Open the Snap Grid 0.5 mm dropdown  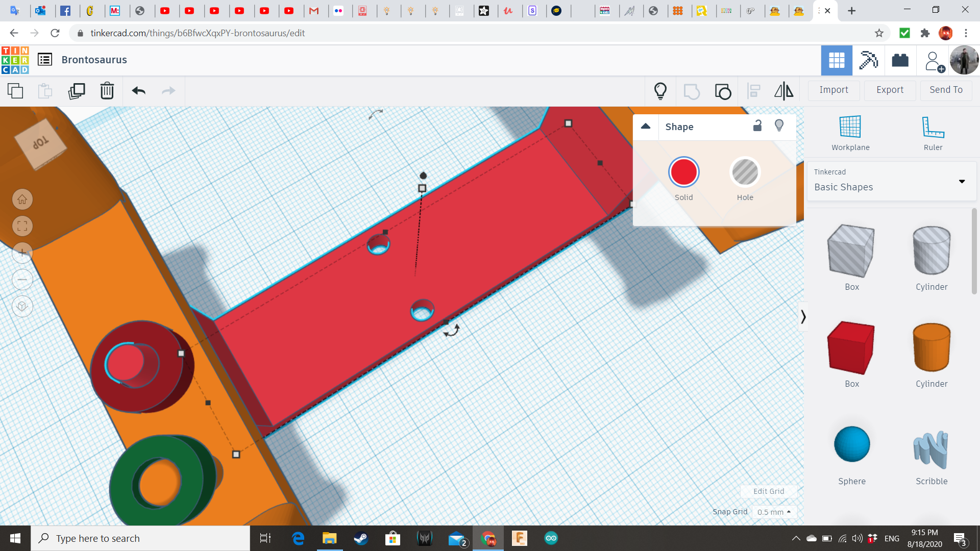[x=774, y=512]
